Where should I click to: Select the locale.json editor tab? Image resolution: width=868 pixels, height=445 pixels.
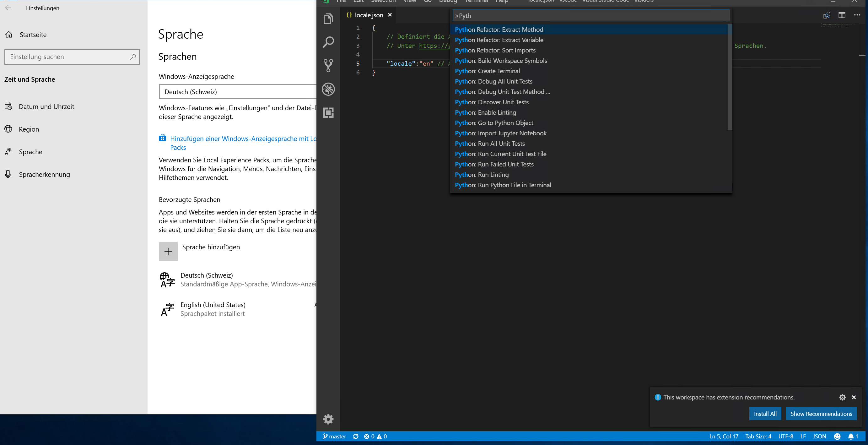tap(369, 15)
